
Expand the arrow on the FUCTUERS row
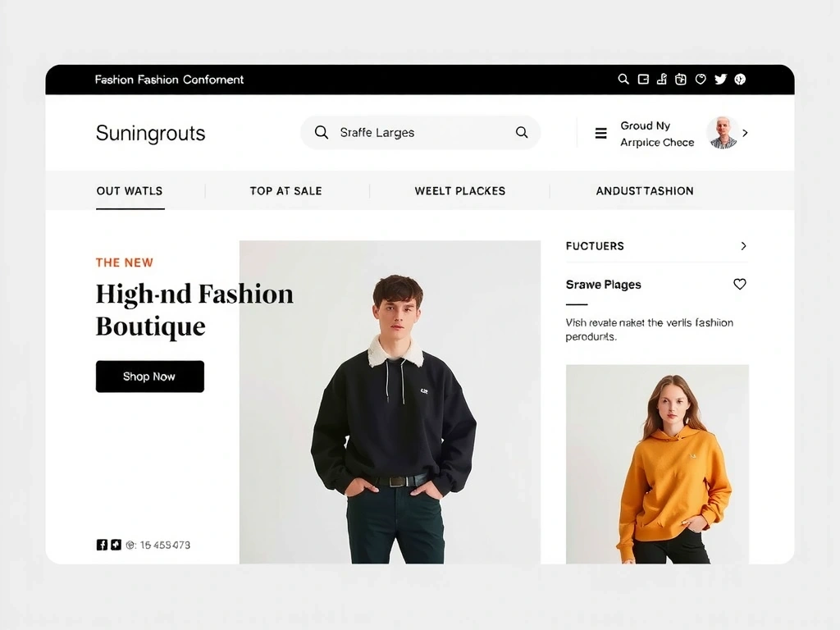[x=743, y=246]
